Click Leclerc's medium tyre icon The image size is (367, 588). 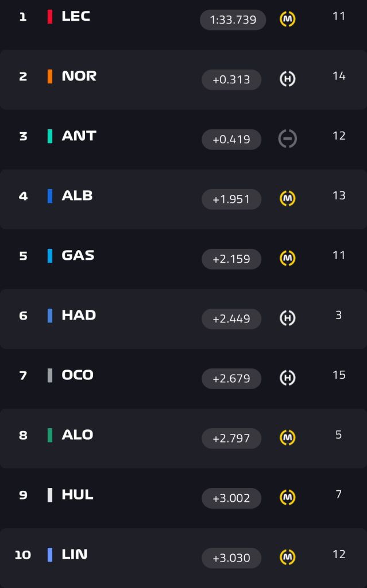click(288, 19)
